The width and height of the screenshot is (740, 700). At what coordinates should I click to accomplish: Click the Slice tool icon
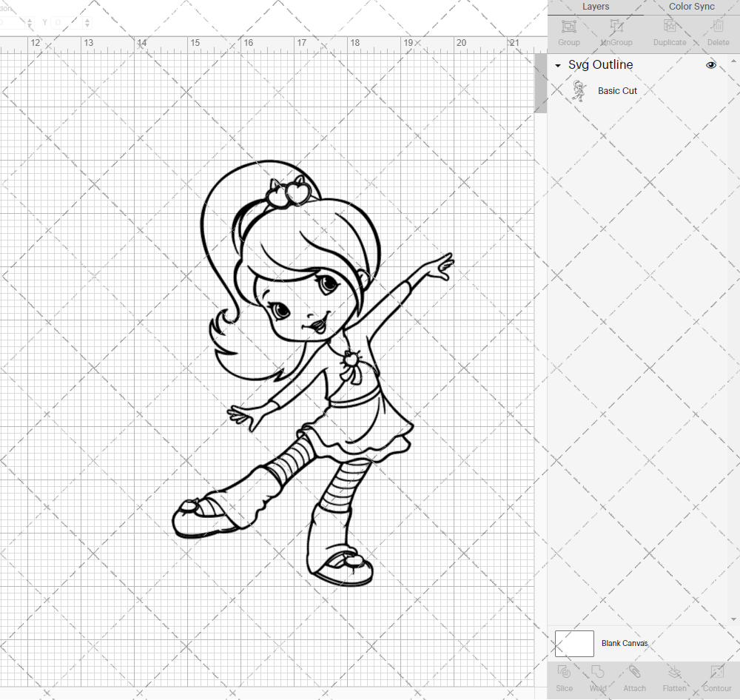coord(564,672)
